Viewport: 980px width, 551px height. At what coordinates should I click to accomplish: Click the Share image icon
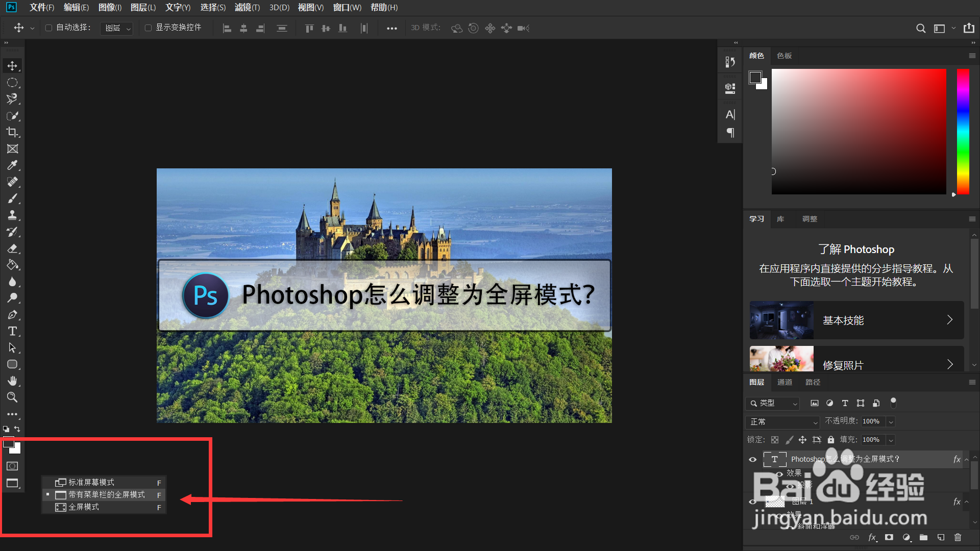tap(969, 28)
